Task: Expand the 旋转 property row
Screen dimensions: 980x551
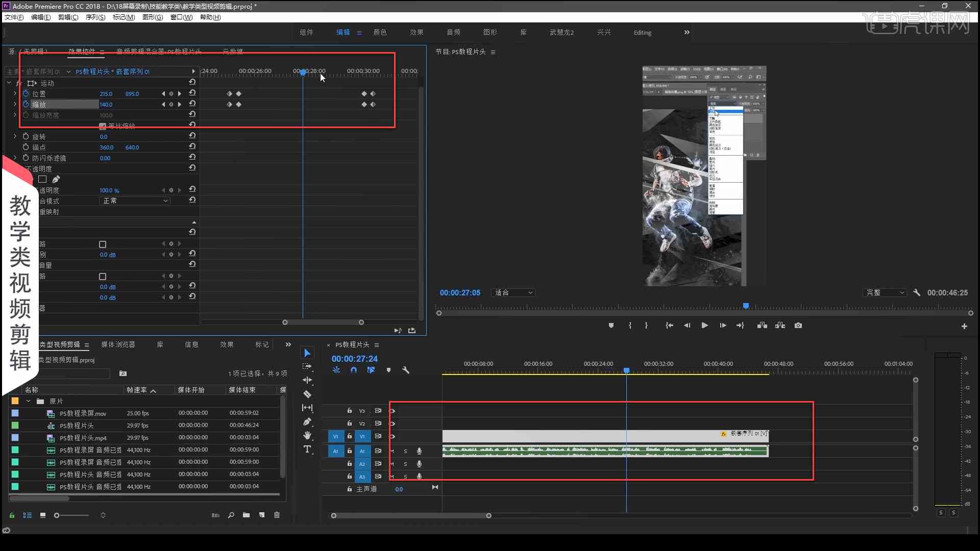Action: 15,137
